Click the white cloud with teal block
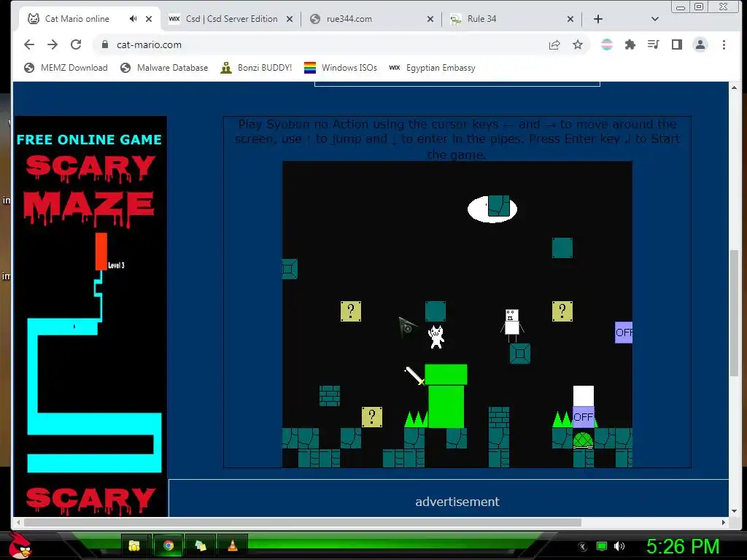Viewport: 747px width, 560px height. [x=492, y=209]
